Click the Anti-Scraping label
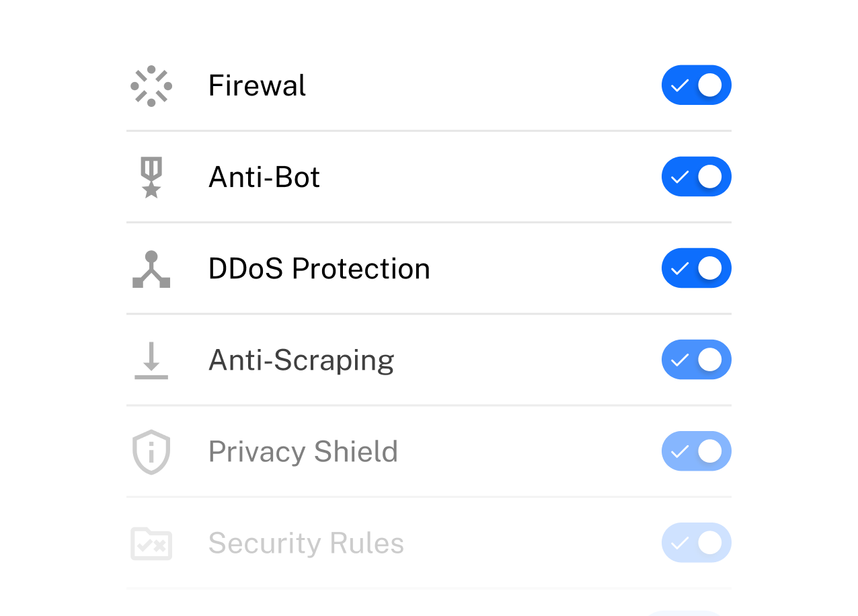Screen dimensions: 858x616 coord(301,360)
